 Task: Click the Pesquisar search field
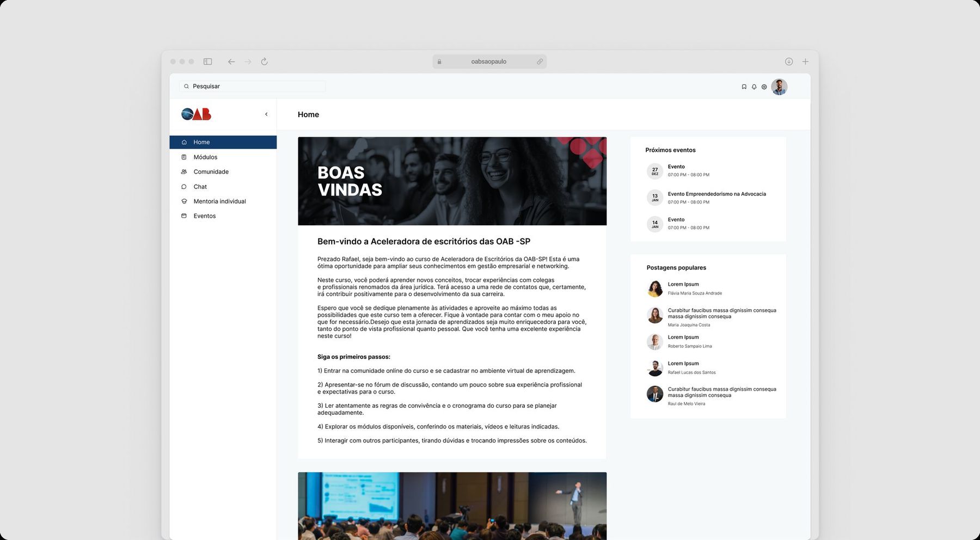click(x=253, y=86)
